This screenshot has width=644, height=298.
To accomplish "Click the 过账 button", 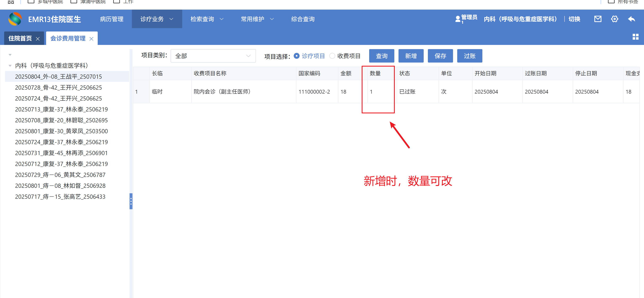I will tap(470, 56).
